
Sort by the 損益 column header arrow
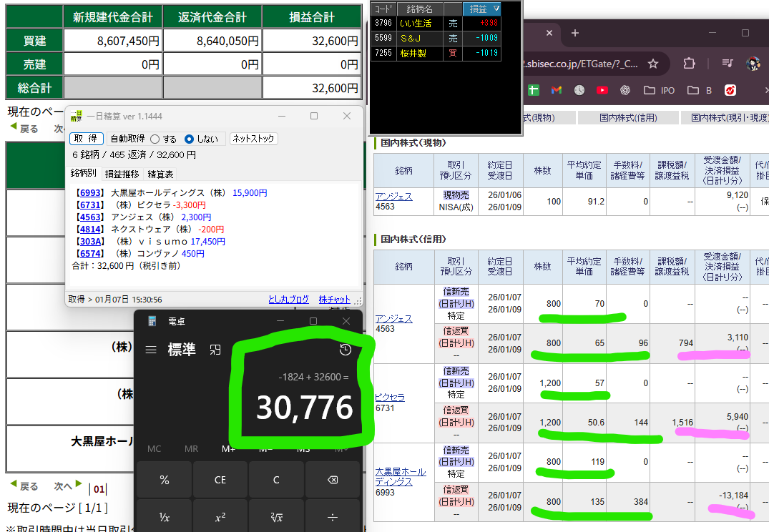coord(496,9)
